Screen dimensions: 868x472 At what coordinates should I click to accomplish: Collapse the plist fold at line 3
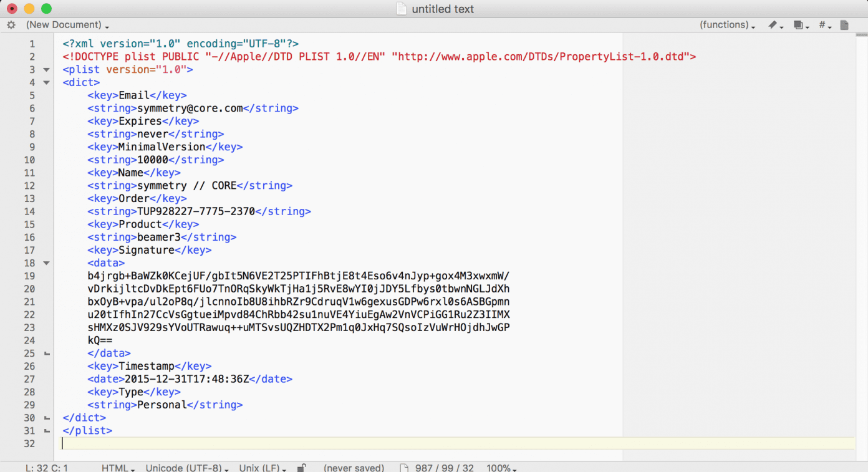pyautogui.click(x=46, y=69)
